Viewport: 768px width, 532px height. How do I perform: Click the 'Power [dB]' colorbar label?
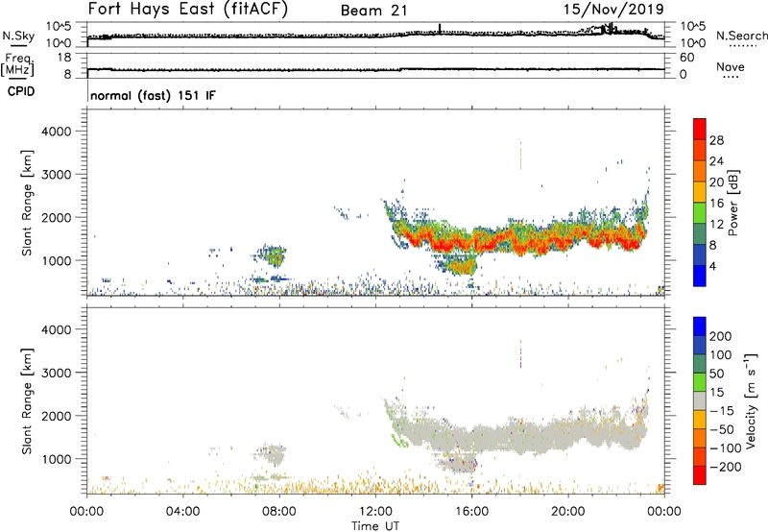732,203
